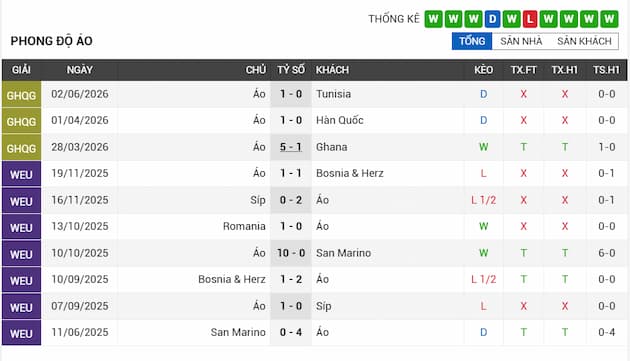630x361 pixels.
Task: Open the Hàn Quốc team link
Action: [340, 120]
